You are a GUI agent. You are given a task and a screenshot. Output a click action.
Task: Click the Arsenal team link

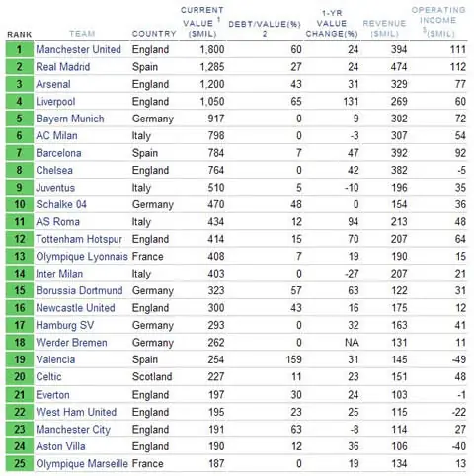pyautogui.click(x=53, y=84)
